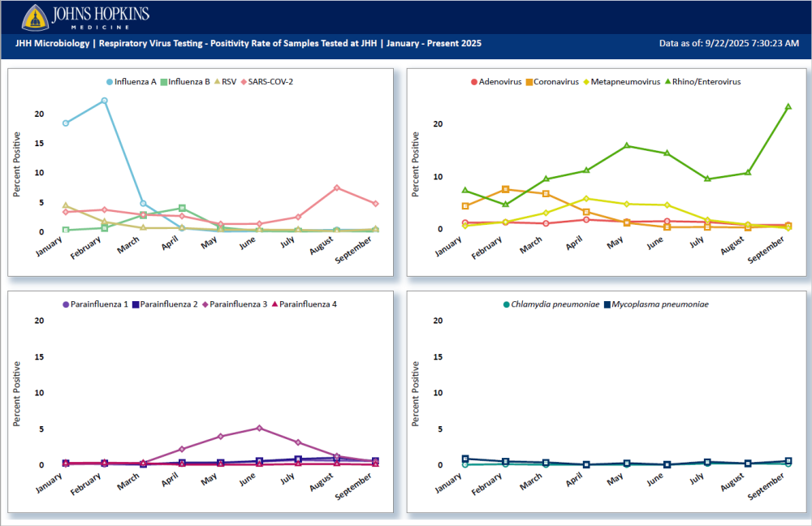Select the SARS-COV-2 August peak data point
The width and height of the screenshot is (812, 526).
337,188
